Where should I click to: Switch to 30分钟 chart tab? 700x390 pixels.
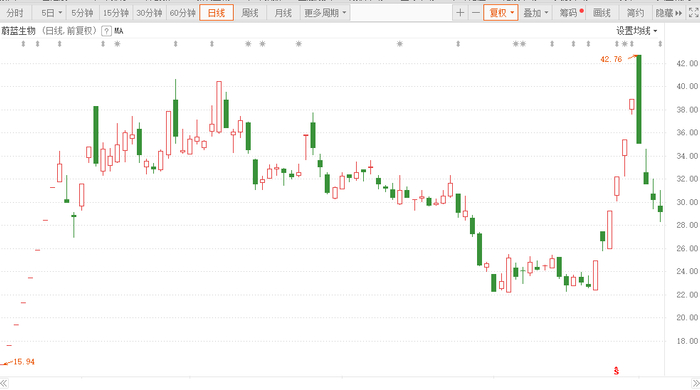pos(149,13)
